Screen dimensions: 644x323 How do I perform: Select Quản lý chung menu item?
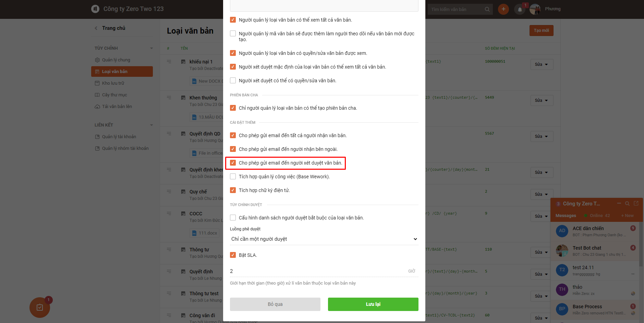[116, 60]
